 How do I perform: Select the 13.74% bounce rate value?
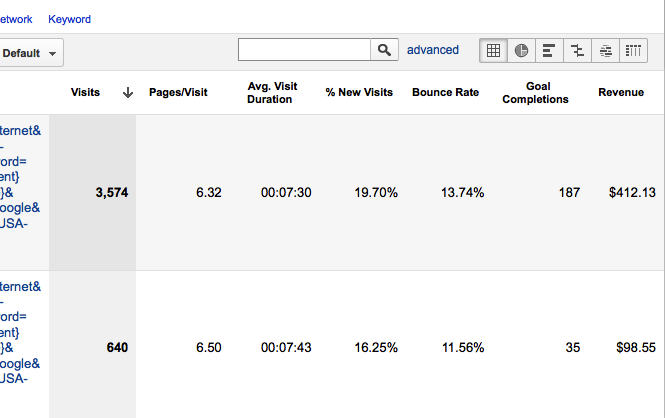[x=463, y=193]
